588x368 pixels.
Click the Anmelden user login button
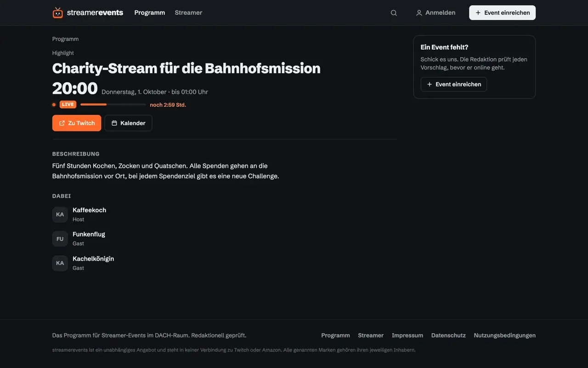coord(435,13)
